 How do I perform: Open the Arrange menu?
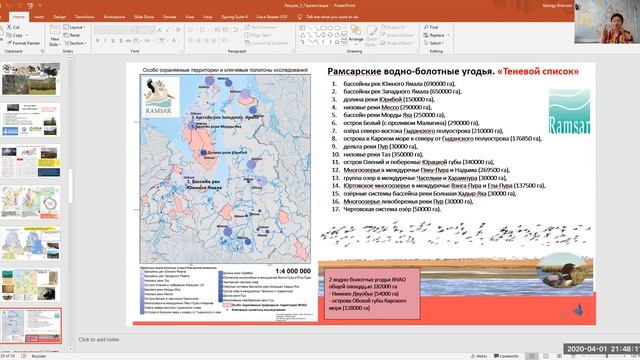356,34
